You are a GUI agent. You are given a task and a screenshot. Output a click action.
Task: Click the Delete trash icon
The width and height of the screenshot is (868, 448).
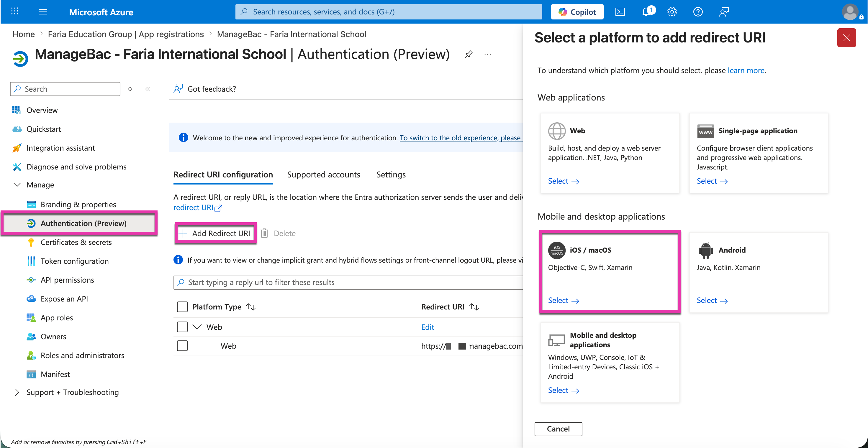click(265, 233)
